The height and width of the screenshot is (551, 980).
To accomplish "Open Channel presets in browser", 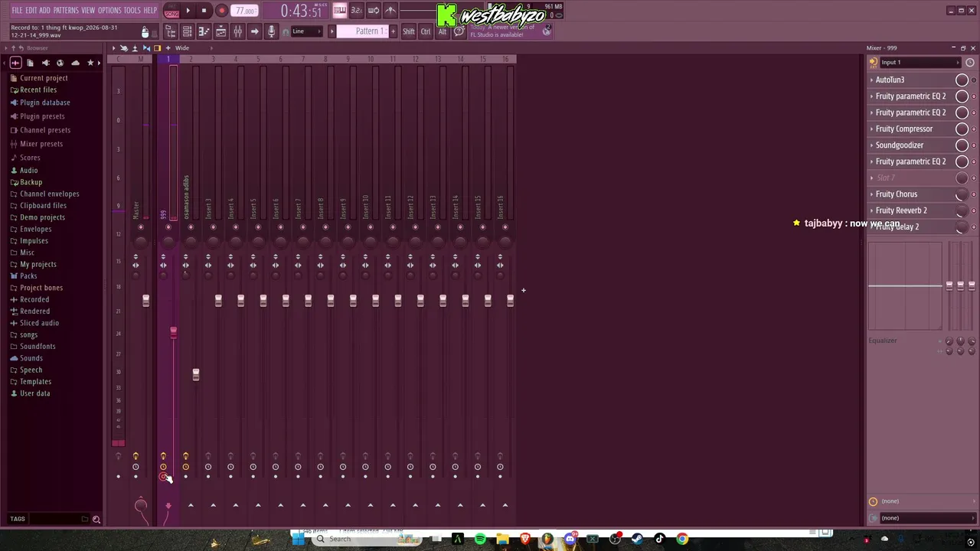I will [x=44, y=130].
